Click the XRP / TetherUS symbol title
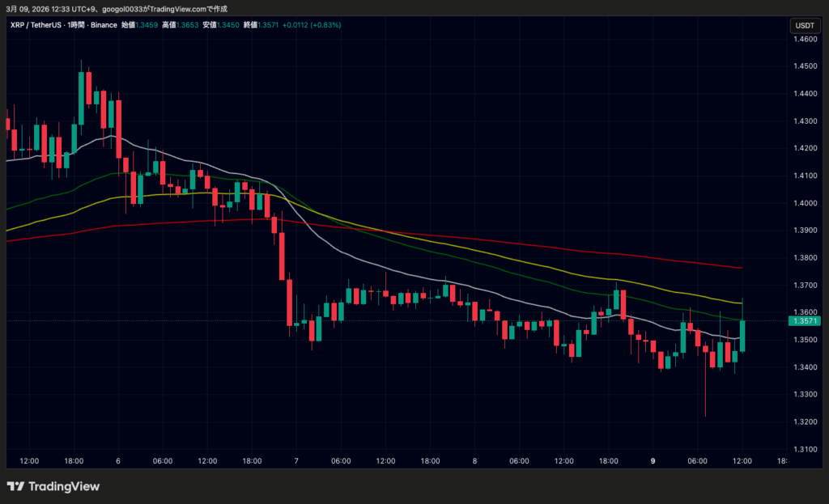The height and width of the screenshot is (504, 829). (35, 25)
